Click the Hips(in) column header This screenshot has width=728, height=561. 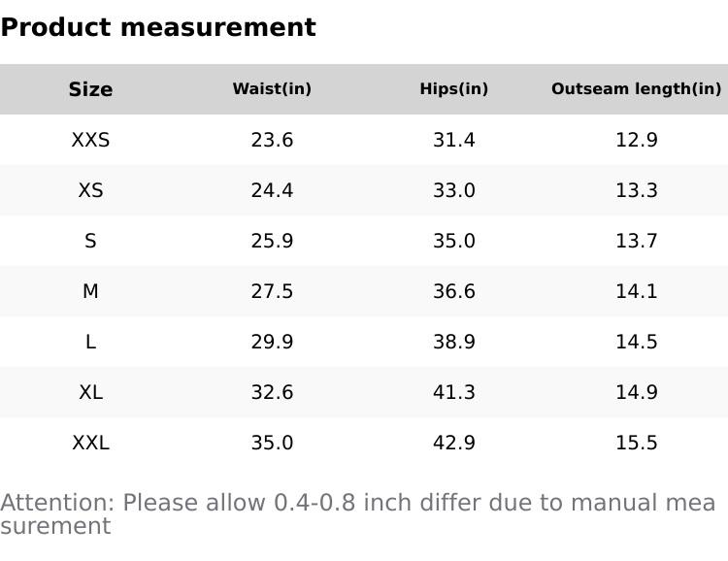453,89
